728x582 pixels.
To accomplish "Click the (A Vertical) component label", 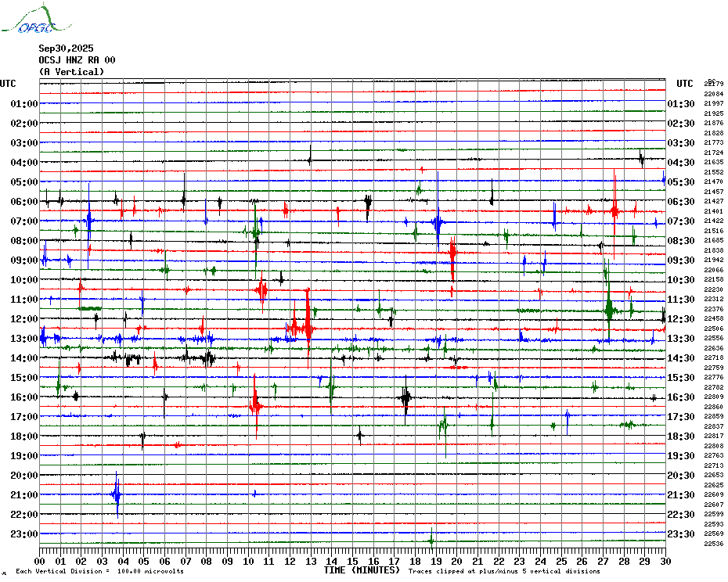I will tap(71, 72).
